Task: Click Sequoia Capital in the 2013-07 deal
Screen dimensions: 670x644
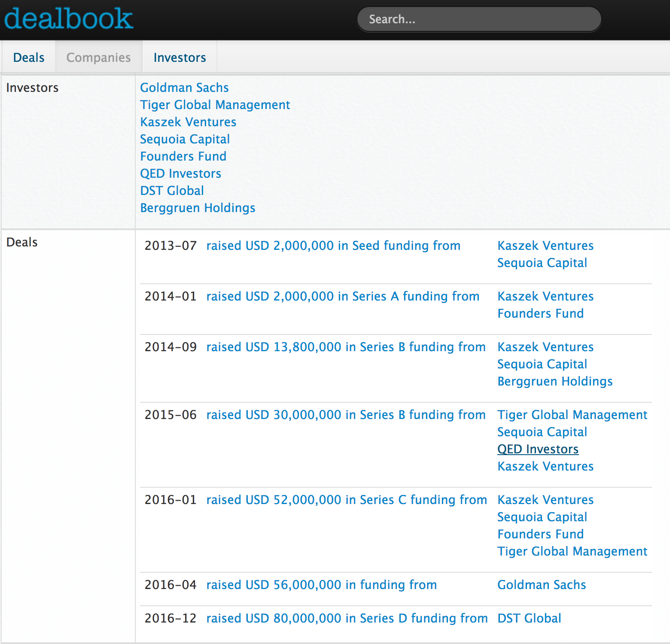Action: tap(542, 263)
